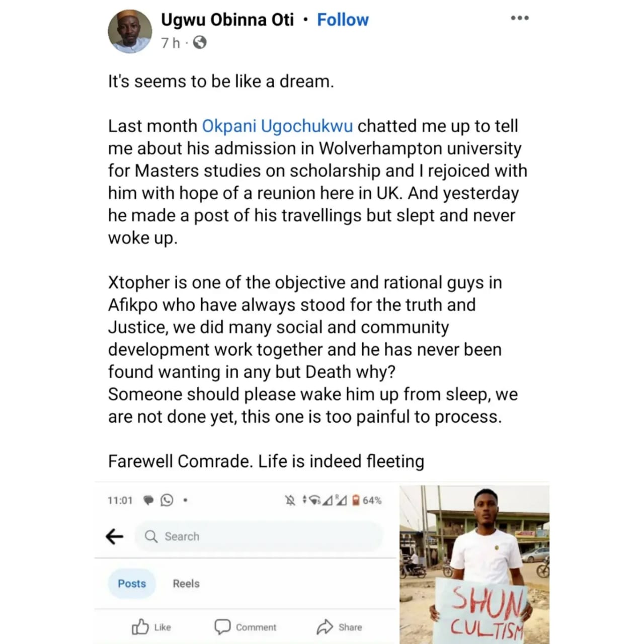Image resolution: width=644 pixels, height=644 pixels.
Task: Switch to the Posts tab
Action: pos(132,584)
